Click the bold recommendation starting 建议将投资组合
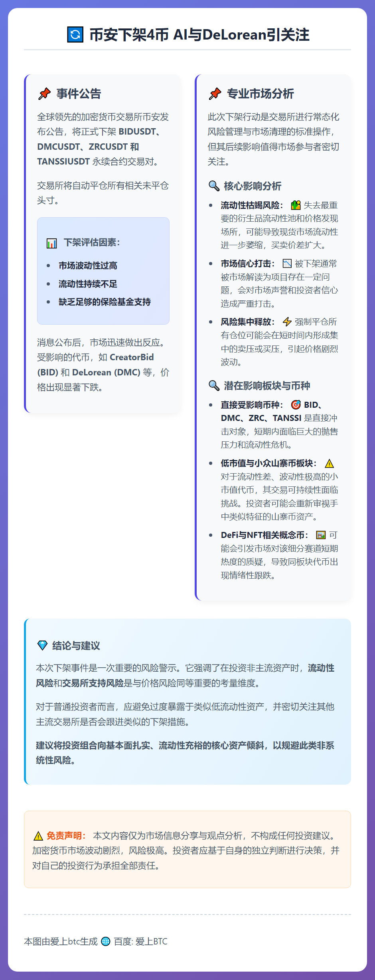Screen dimensions: 375x980 [185, 753]
